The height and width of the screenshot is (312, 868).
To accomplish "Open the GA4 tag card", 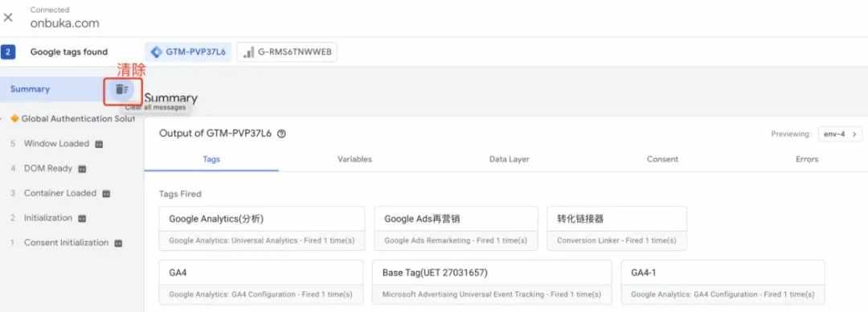I will pos(261,282).
